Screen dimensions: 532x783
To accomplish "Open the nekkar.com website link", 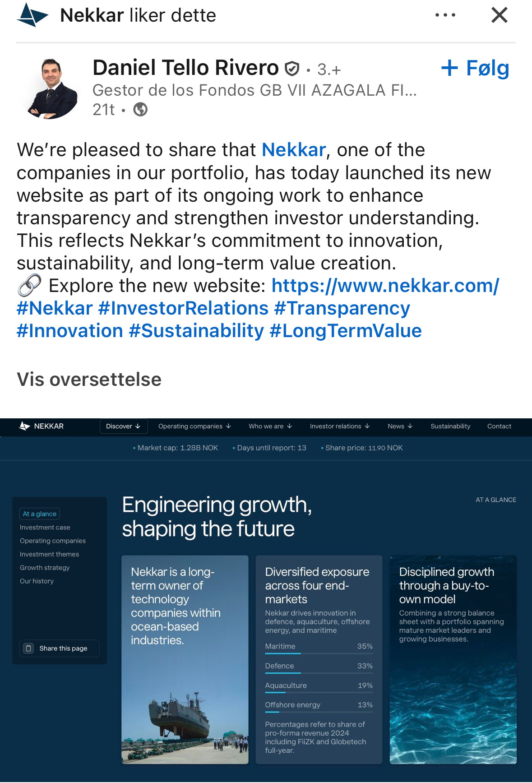I will 385,286.
